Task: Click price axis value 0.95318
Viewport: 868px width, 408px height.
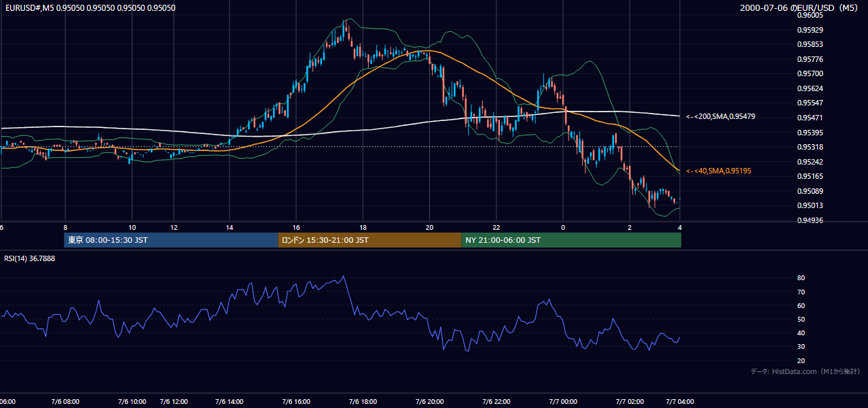Action: (x=810, y=148)
